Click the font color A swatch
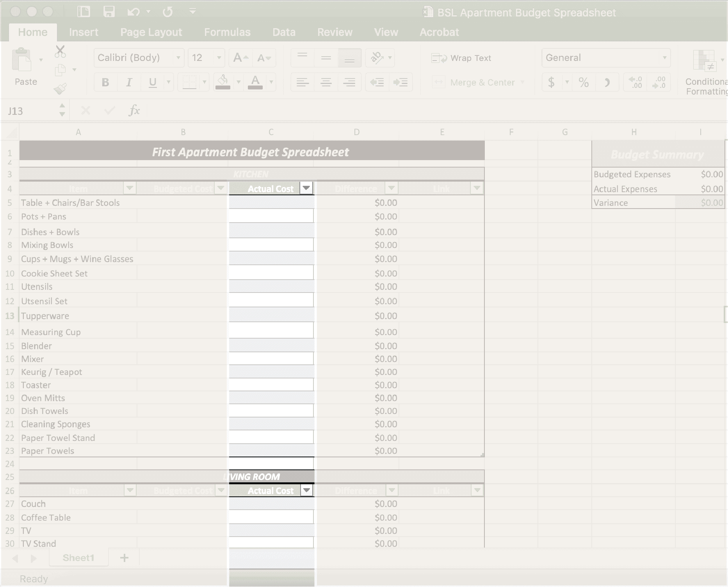 pyautogui.click(x=255, y=82)
